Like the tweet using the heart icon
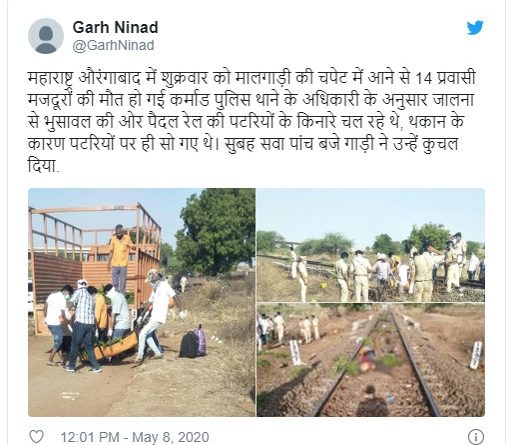The height and width of the screenshot is (445, 511). [37, 436]
